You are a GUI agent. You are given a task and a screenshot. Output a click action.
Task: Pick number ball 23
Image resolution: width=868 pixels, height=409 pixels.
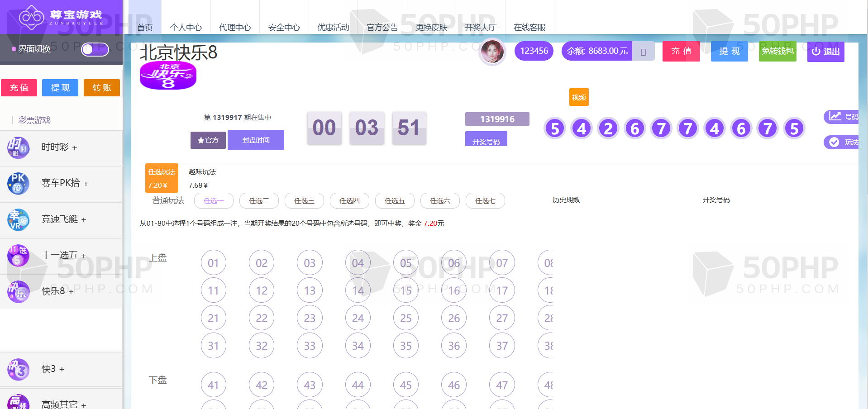point(310,318)
